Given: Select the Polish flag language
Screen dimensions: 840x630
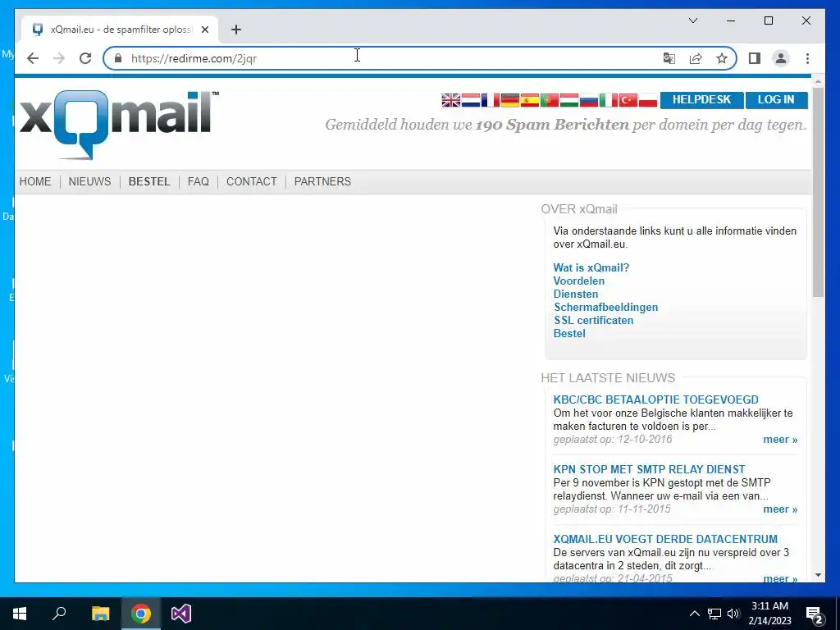Looking at the screenshot, I should [648, 100].
